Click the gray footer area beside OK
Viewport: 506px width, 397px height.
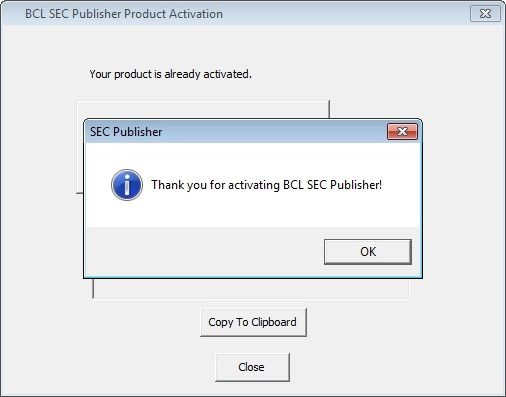pos(204,252)
